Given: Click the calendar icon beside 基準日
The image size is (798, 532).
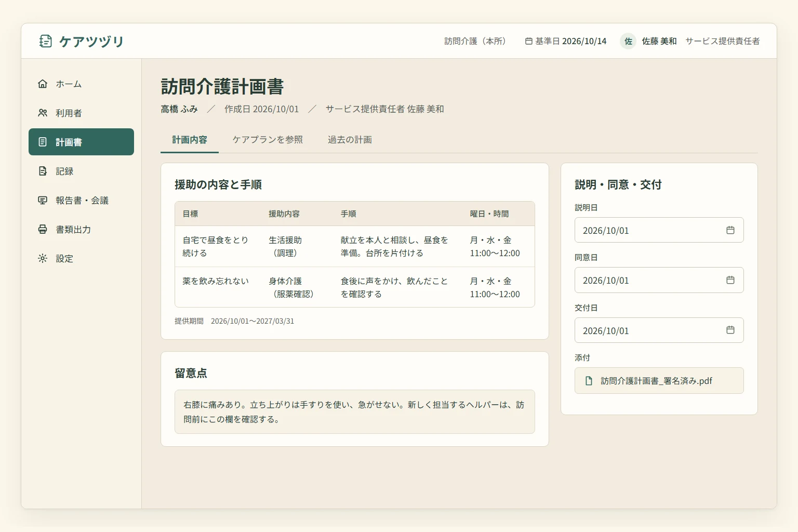Looking at the screenshot, I should (529, 41).
